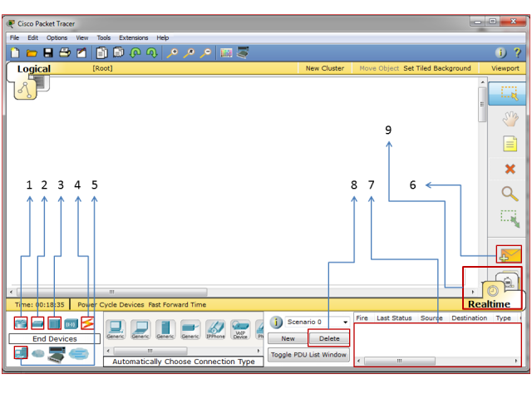The width and height of the screenshot is (532, 399).
Task: Click the Print toolbar icon
Action: [x=65, y=52]
